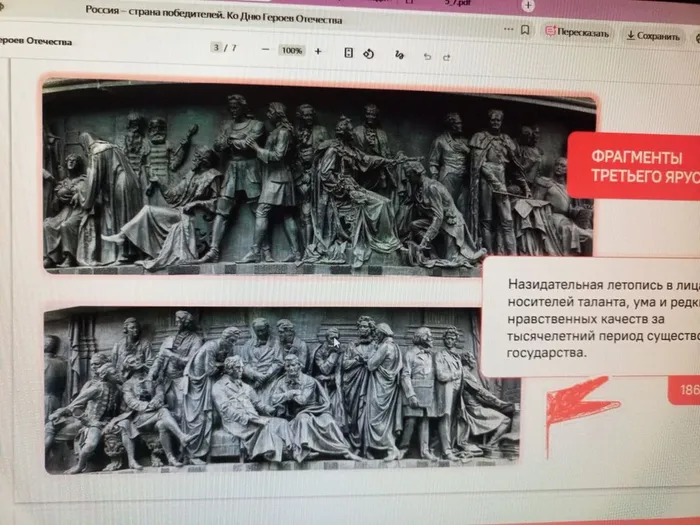Click the Пересказать button
Image resolution: width=700 pixels, height=525 pixels.
[x=576, y=32]
